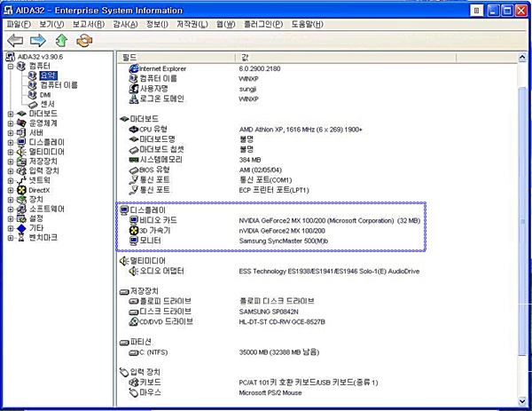
Task: Click the vertical scrollbar up arrow
Action: (522, 58)
